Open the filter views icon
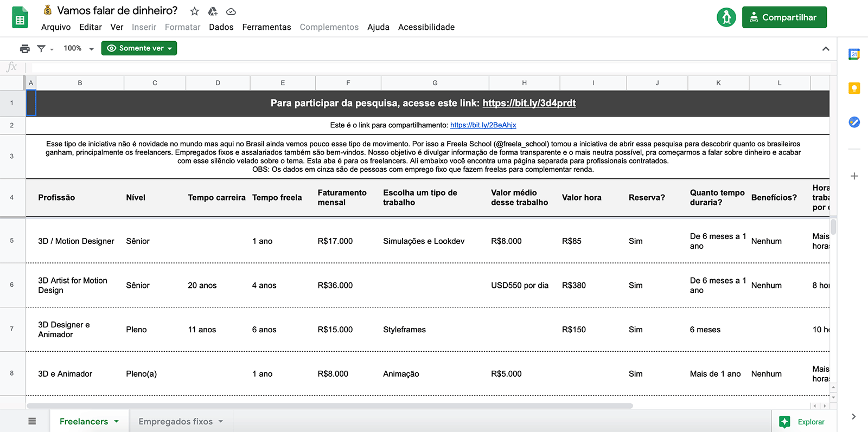The width and height of the screenshot is (868, 432). 41,48
